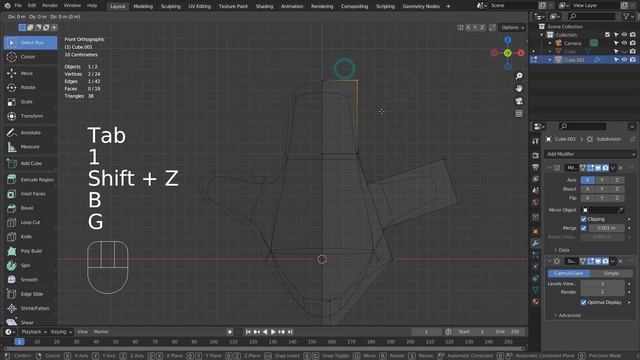Screen dimensions: 640x360
Task: Click the pan hand icon in viewport
Action: point(519,89)
